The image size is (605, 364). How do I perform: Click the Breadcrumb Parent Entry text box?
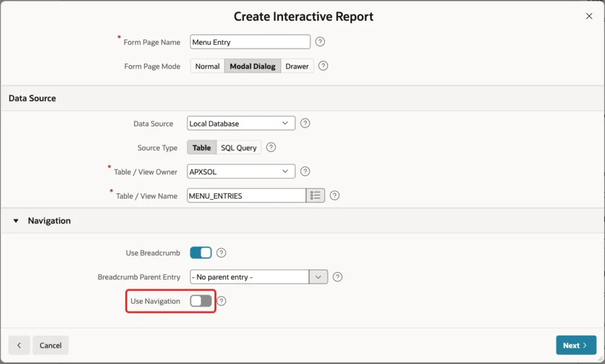(x=249, y=277)
